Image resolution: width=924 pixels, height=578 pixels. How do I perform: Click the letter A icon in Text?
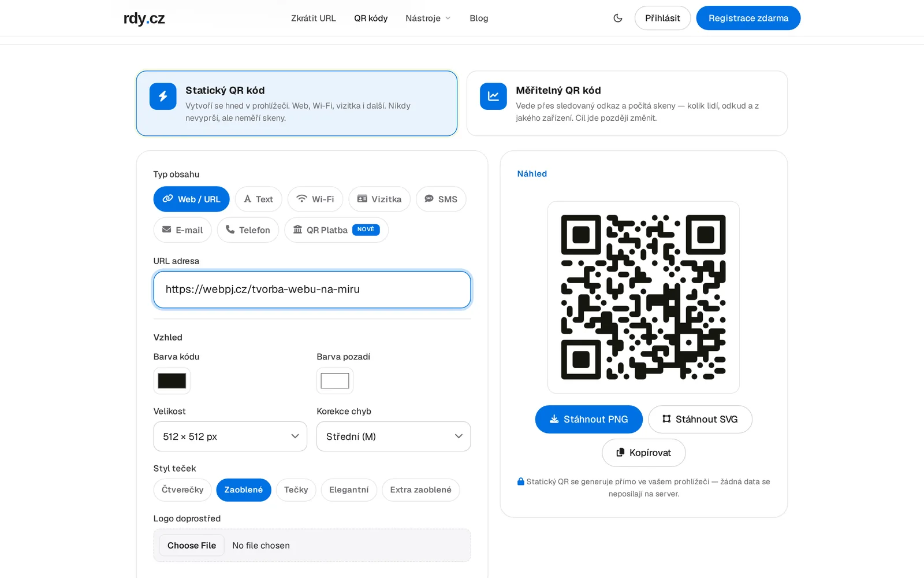tap(248, 199)
